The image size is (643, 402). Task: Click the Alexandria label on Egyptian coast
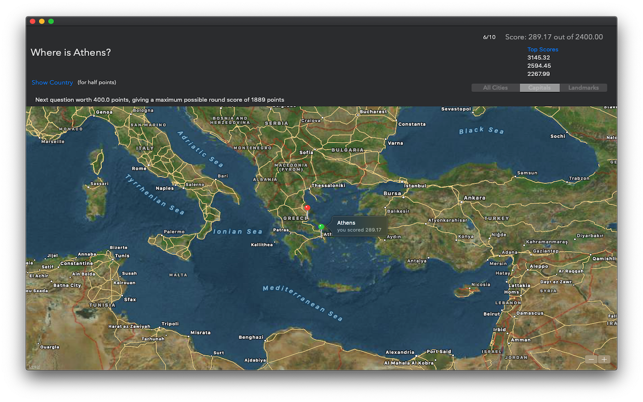point(400,352)
